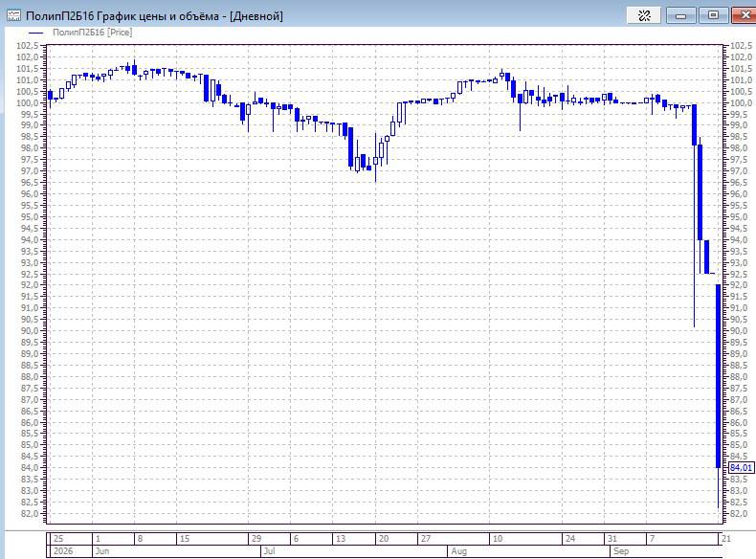
Task: Minimize the chart window
Action: [680, 15]
